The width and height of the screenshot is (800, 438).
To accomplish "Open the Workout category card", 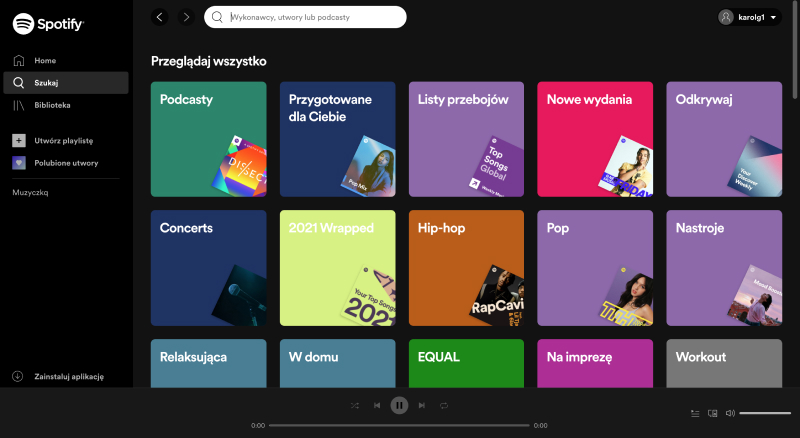I will 724,363.
